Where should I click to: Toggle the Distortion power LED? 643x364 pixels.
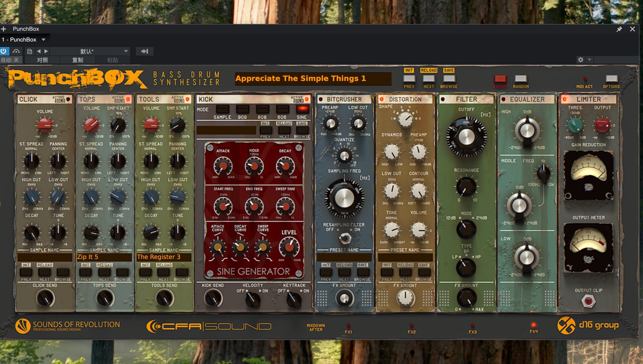point(381,99)
